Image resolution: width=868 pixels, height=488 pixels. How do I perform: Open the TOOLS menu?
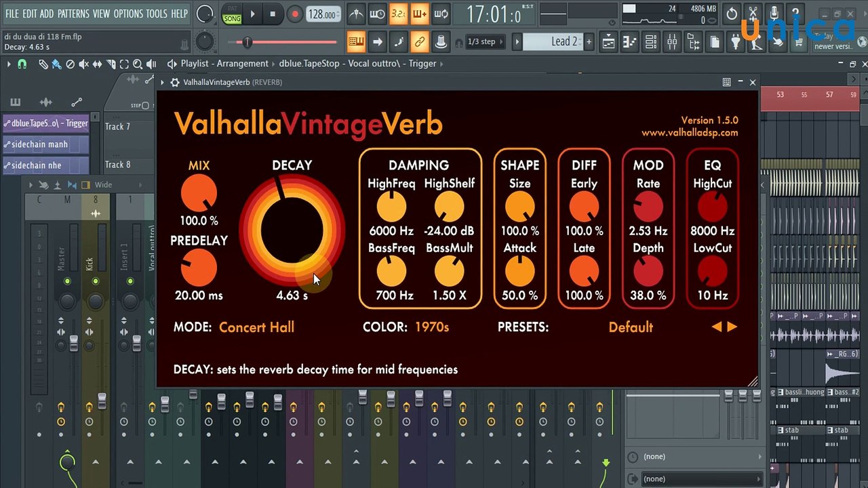(x=157, y=14)
